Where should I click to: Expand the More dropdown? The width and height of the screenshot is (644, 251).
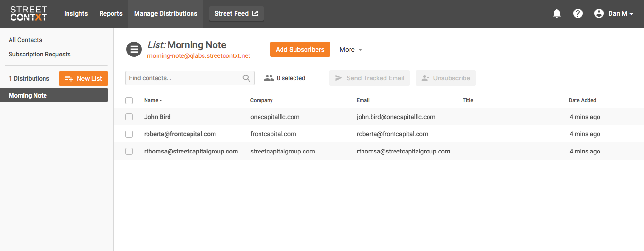click(351, 49)
